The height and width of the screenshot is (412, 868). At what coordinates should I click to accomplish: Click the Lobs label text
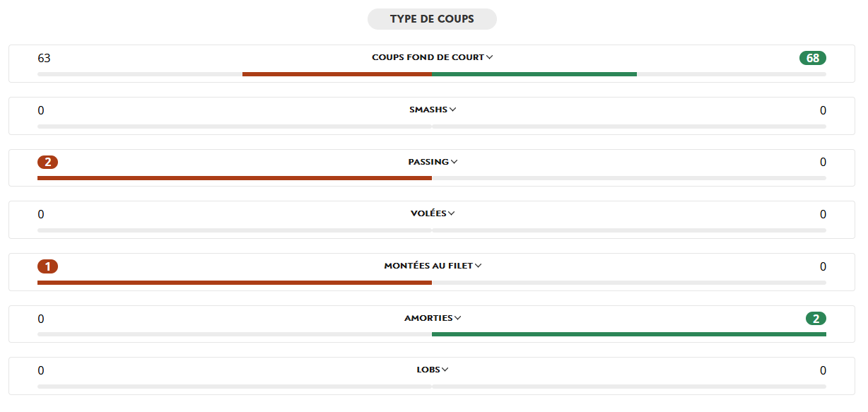(x=428, y=370)
